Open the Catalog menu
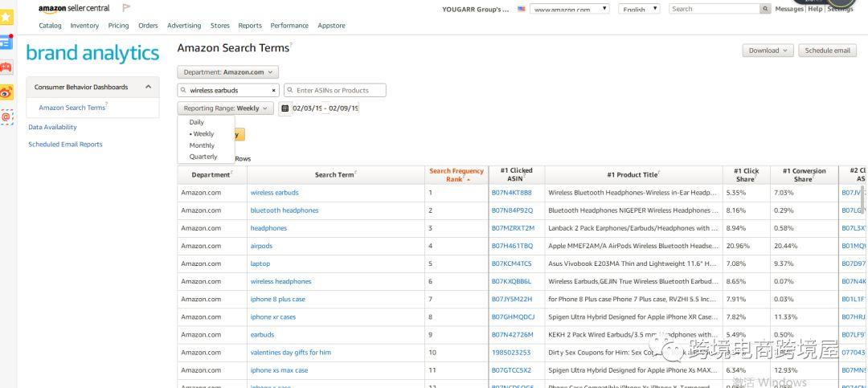This screenshot has height=388, width=868. pyautogui.click(x=51, y=26)
